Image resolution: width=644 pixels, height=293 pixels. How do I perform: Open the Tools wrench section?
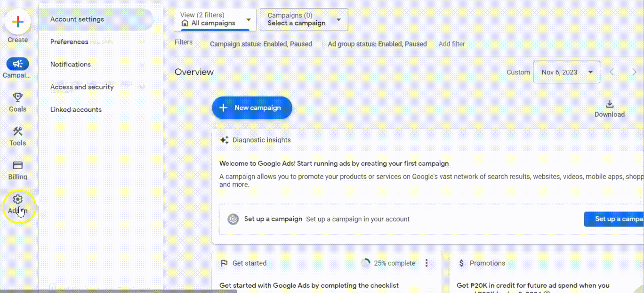(18, 131)
